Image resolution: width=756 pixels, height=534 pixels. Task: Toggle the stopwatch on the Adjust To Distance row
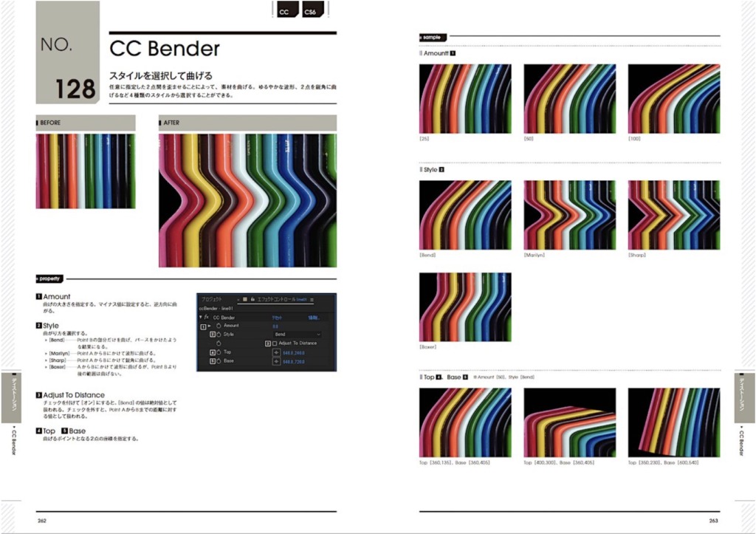tap(219, 343)
